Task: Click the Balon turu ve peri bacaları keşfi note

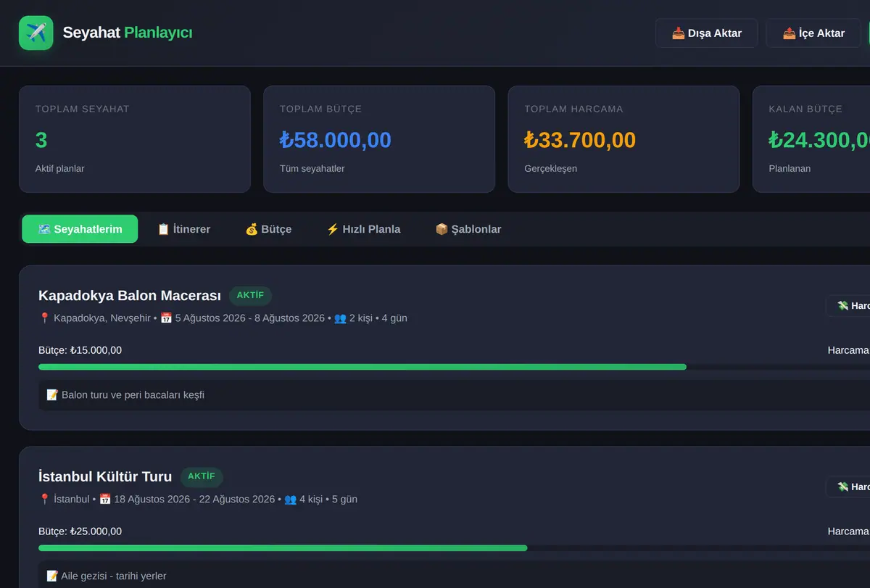Action: 133,395
